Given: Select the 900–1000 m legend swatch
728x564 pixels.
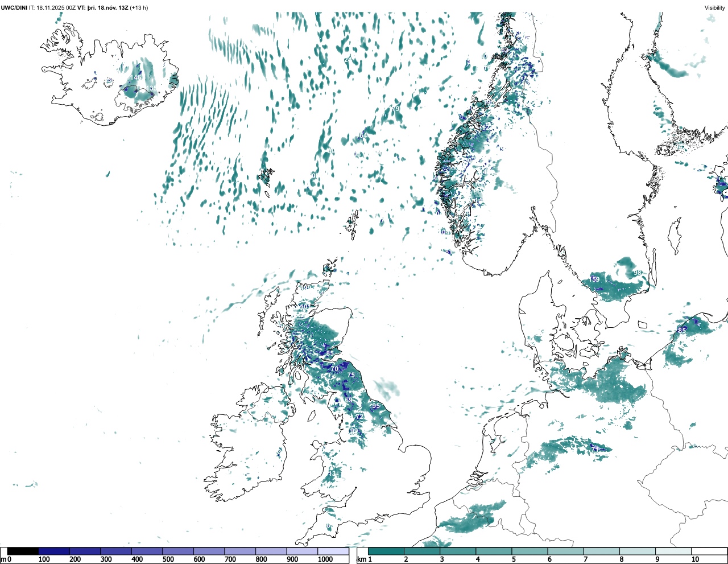Looking at the screenshot, I should tap(302, 551).
